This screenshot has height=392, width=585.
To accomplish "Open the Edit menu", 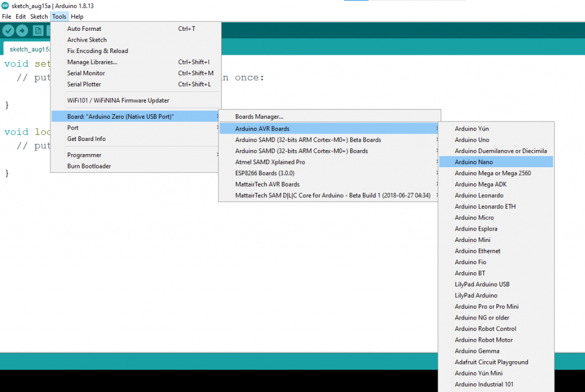I will (21, 17).
